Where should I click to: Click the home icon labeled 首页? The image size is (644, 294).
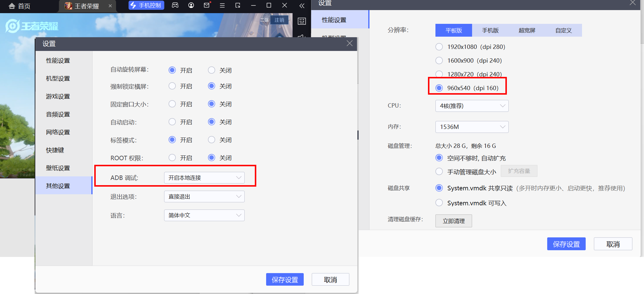click(x=19, y=6)
